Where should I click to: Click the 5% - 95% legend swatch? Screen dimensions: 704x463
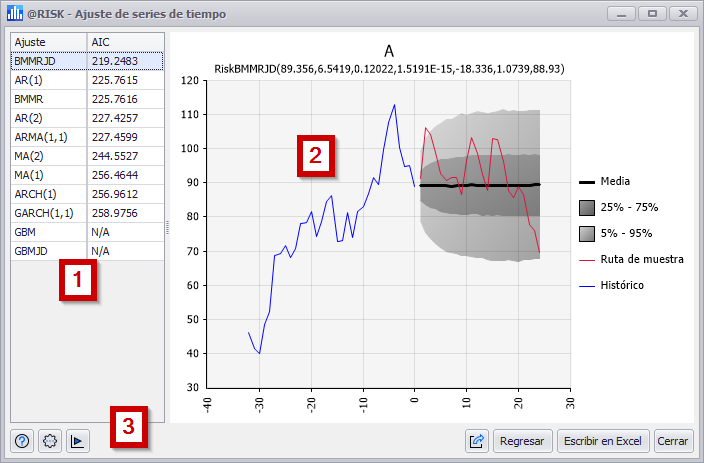point(588,233)
